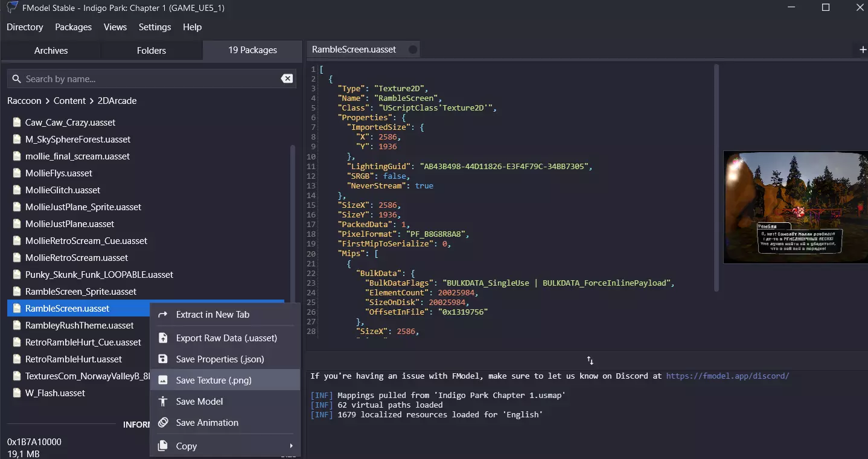Switch to the Archives tab

click(51, 51)
